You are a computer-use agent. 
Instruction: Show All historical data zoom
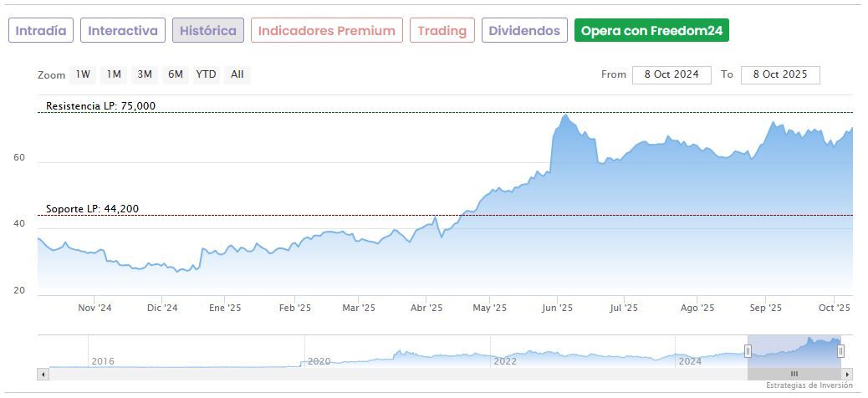point(237,74)
